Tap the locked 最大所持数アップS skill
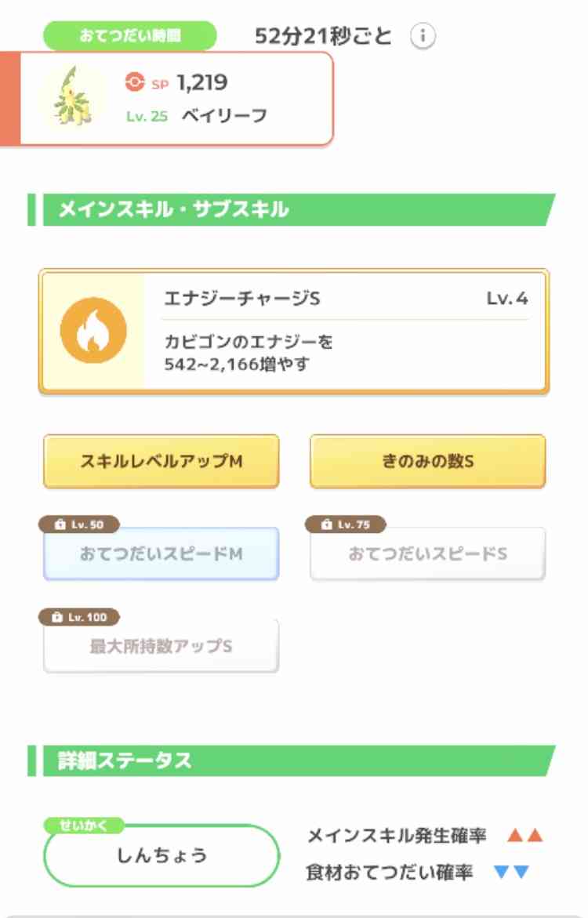 point(161,646)
